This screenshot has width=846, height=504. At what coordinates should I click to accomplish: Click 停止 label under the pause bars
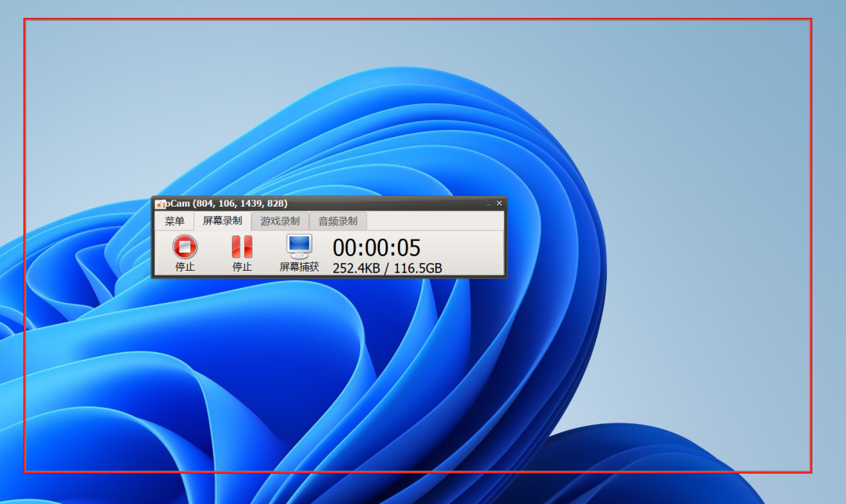(242, 267)
